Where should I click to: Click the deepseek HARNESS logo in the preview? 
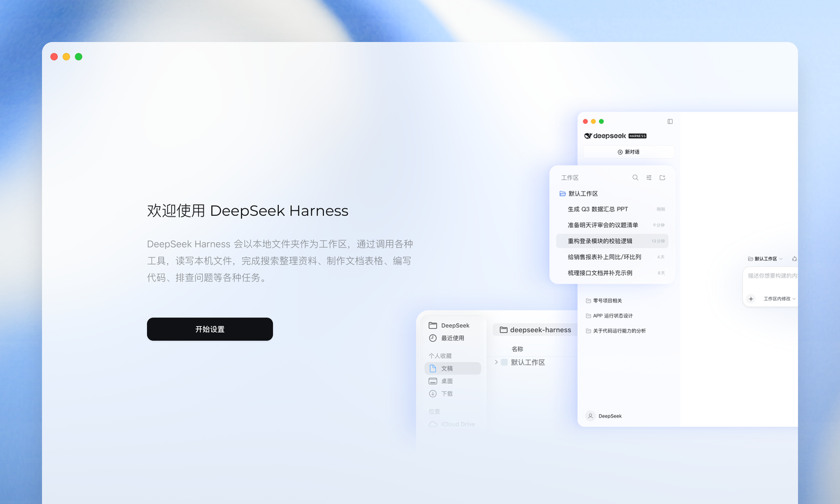pyautogui.click(x=615, y=136)
